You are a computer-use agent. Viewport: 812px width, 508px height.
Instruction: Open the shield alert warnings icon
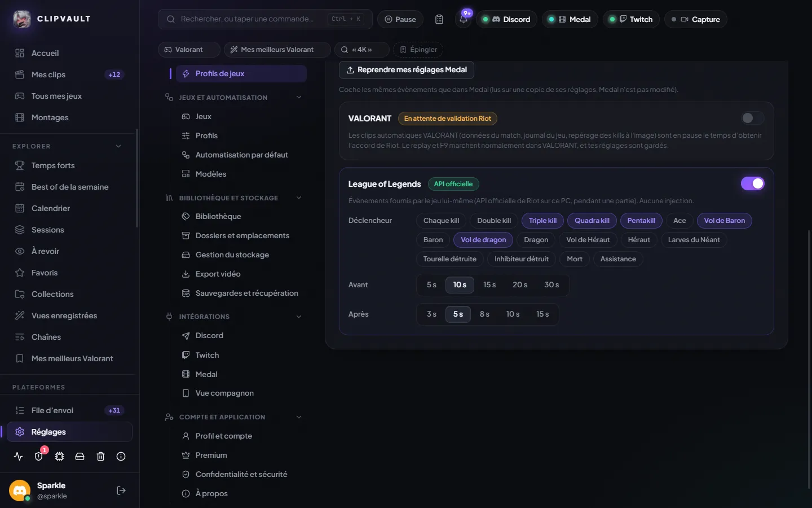point(39,456)
